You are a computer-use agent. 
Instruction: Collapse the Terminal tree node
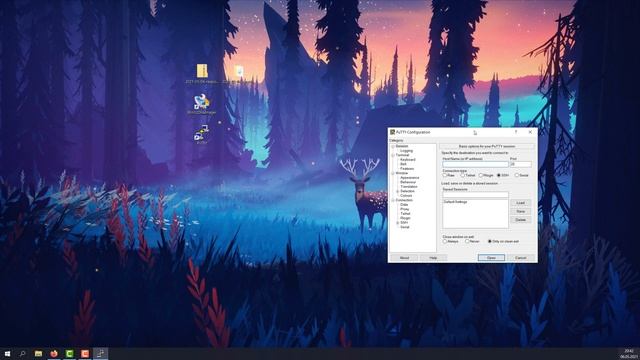(x=393, y=155)
